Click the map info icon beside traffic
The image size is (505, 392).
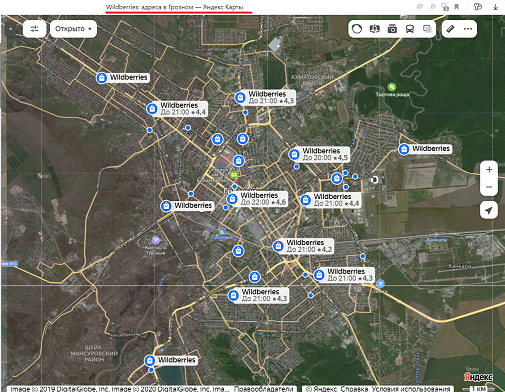[375, 29]
